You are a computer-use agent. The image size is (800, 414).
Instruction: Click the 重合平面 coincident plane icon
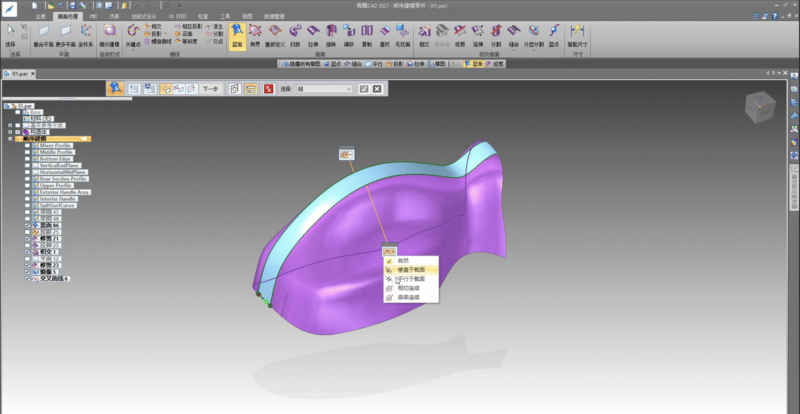coord(44,35)
